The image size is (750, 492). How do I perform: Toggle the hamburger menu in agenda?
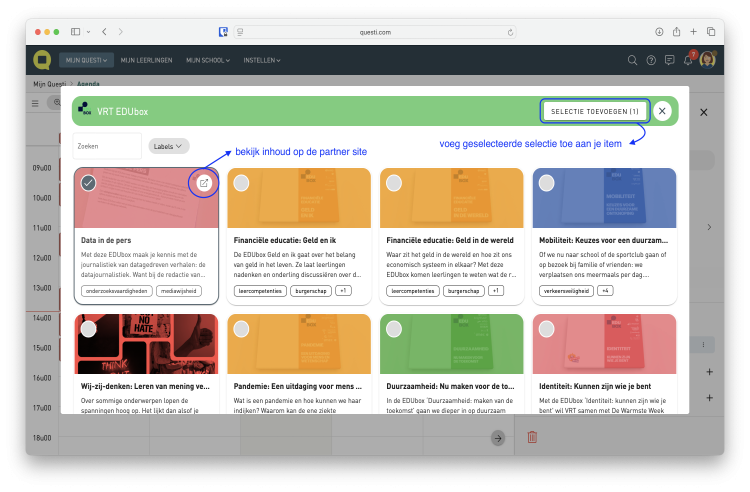(35, 103)
